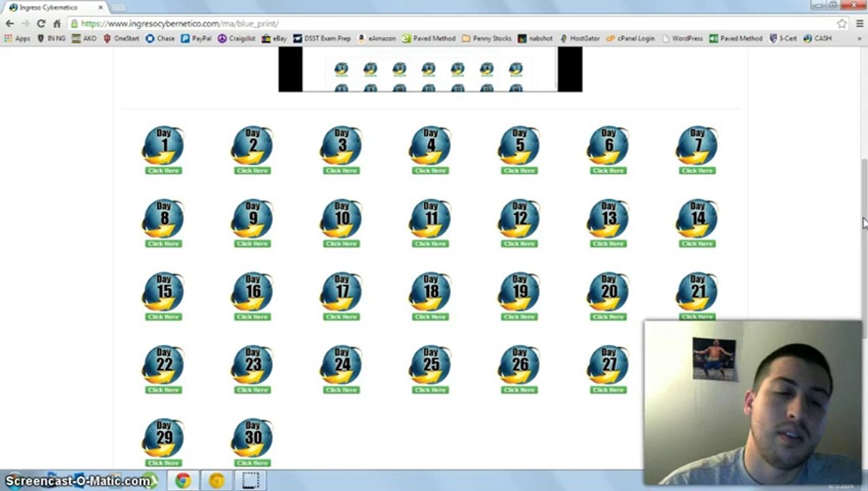Open the PayPal bookmark
This screenshot has width=868, height=491.
pos(197,39)
